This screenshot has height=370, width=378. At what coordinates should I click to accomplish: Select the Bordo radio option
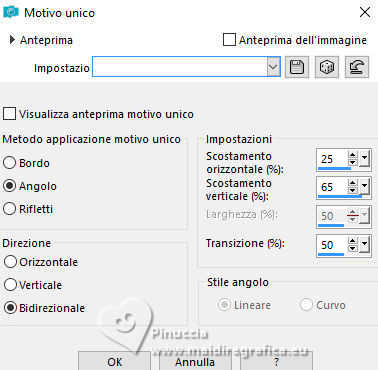point(9,163)
